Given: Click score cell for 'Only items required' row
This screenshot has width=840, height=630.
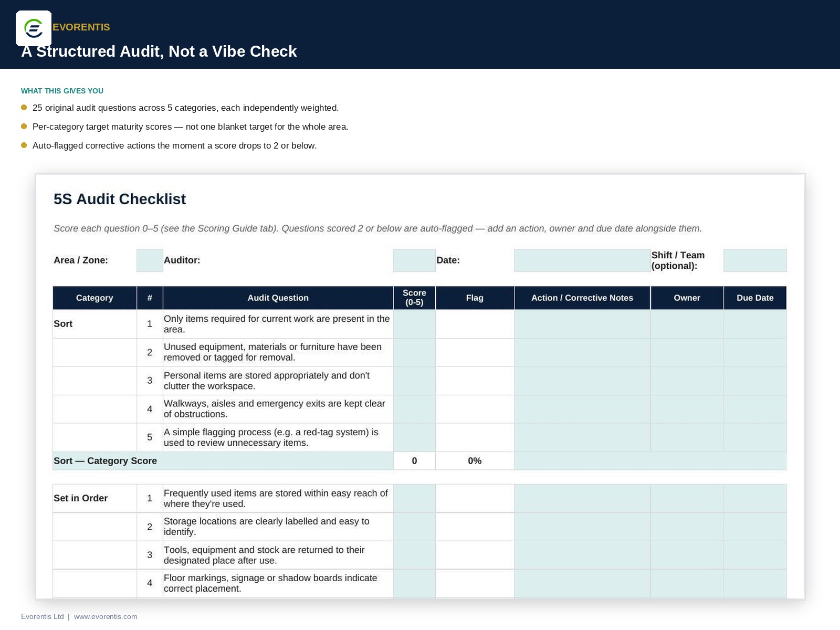Looking at the screenshot, I should (414, 324).
